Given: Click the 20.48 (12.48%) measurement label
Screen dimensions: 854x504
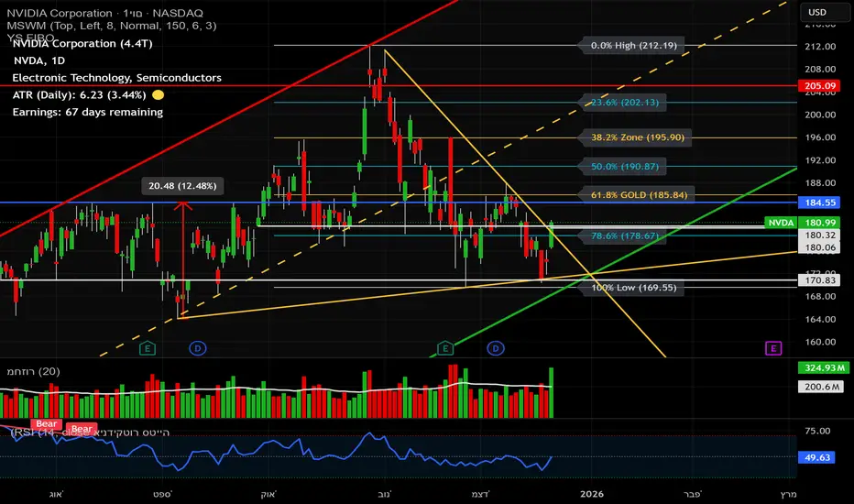Looking at the screenshot, I should pos(182,186).
